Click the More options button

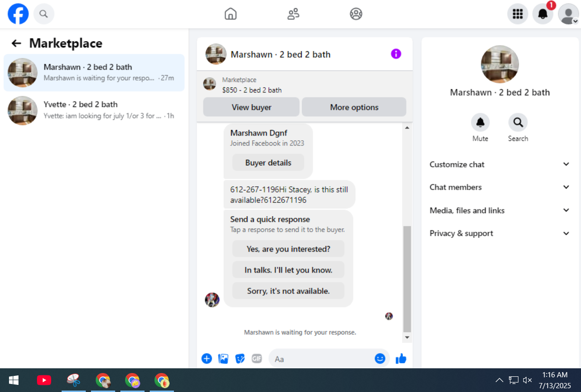point(354,107)
